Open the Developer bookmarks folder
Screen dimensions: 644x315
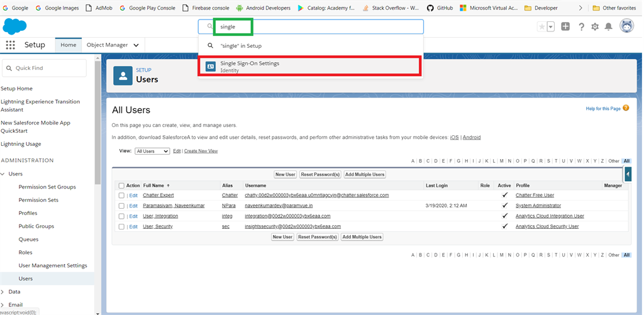pos(541,8)
